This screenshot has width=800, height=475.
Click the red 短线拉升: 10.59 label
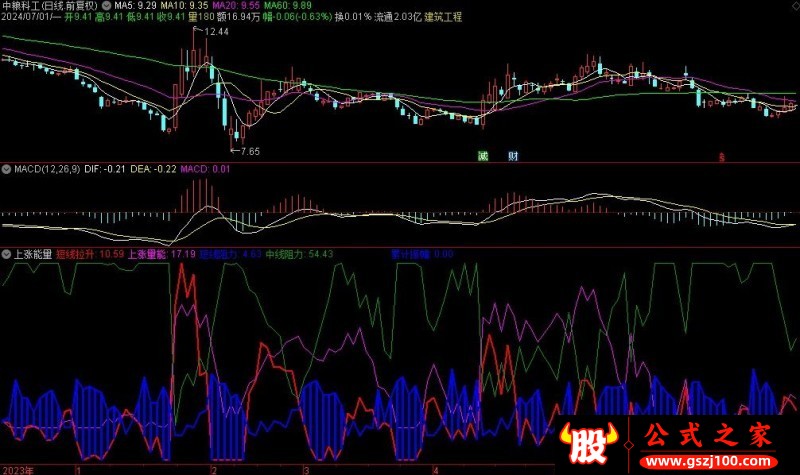point(90,254)
